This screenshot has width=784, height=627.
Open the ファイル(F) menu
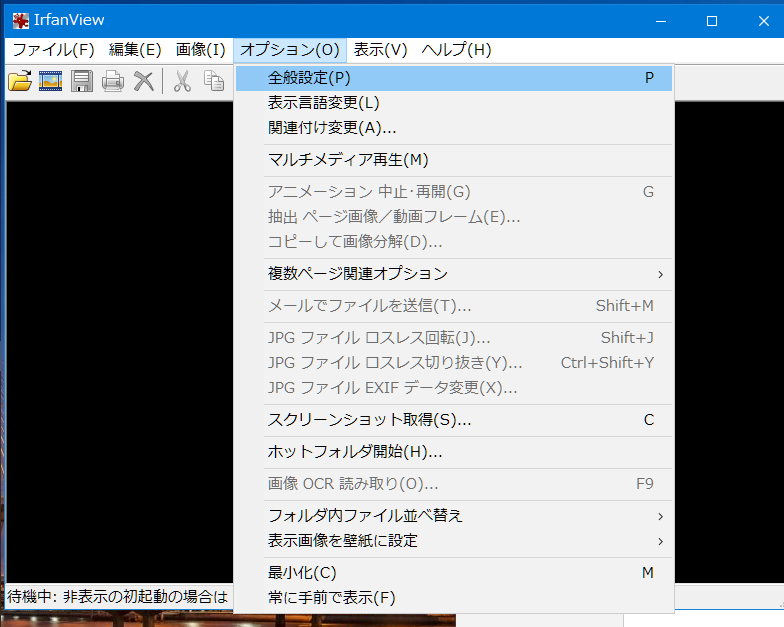[53, 50]
